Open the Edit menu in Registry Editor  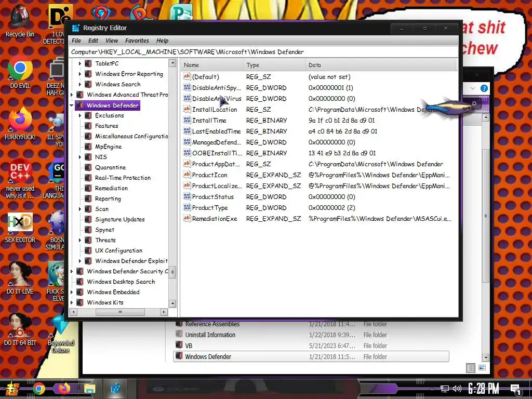coord(93,41)
